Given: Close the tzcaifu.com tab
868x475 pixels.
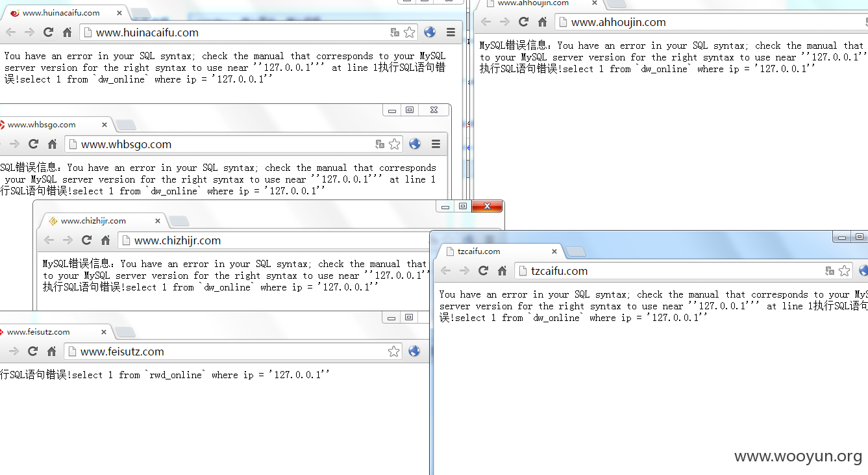Looking at the screenshot, I should (x=554, y=251).
